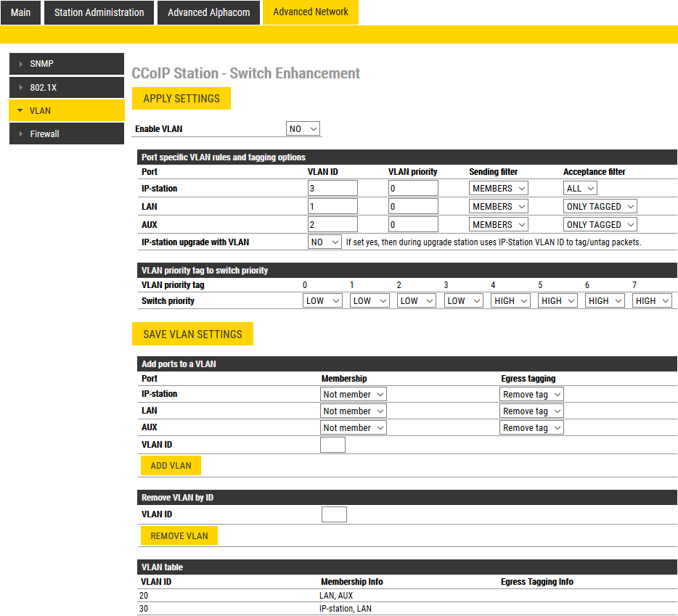Switch to the Main tab

20,12
